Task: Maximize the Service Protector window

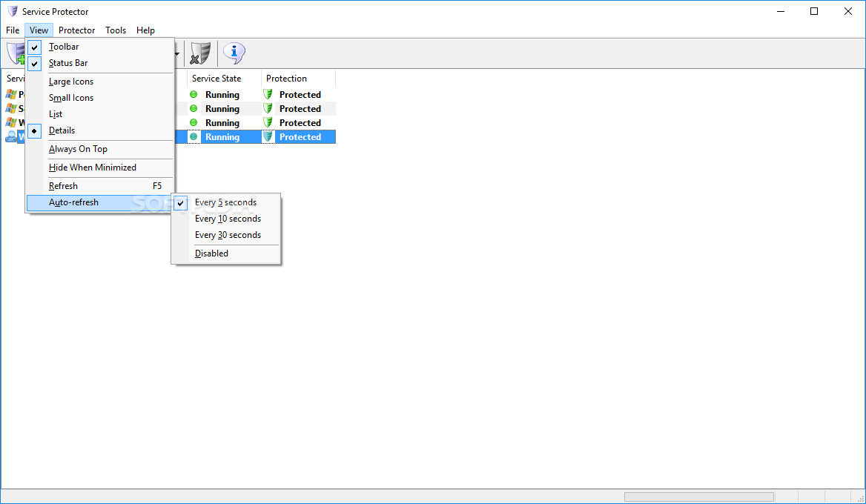Action: coord(813,12)
